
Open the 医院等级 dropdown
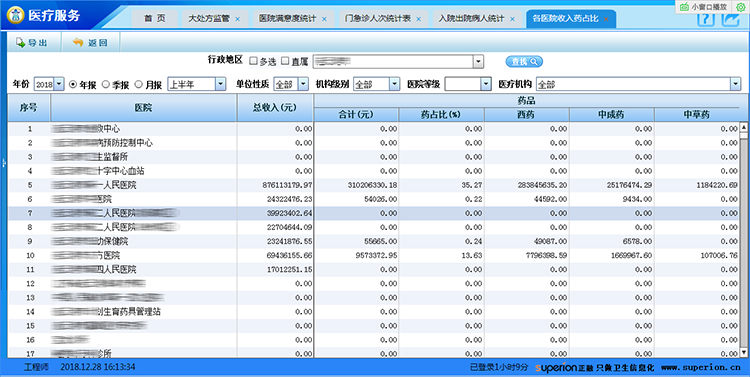coord(486,84)
